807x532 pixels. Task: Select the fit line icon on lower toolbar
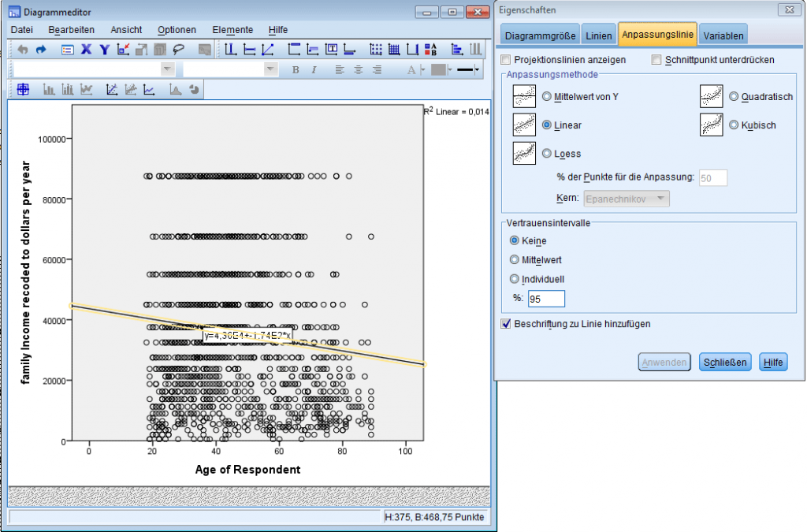(x=110, y=89)
